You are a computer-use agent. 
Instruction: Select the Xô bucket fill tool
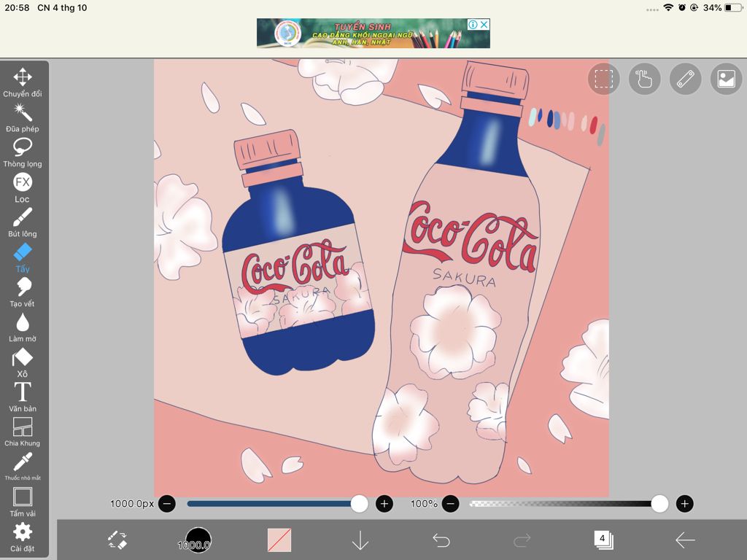tap(23, 362)
